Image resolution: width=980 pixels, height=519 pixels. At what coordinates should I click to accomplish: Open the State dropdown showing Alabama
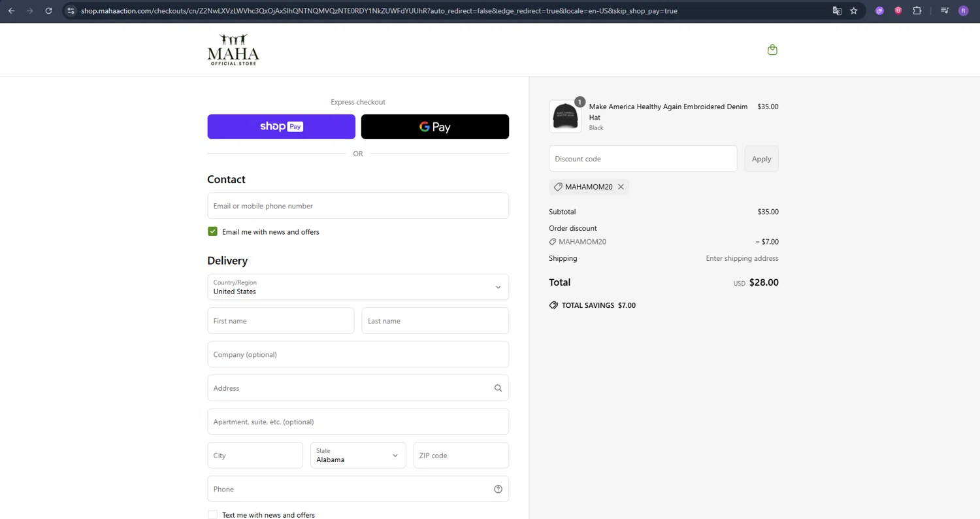(358, 456)
